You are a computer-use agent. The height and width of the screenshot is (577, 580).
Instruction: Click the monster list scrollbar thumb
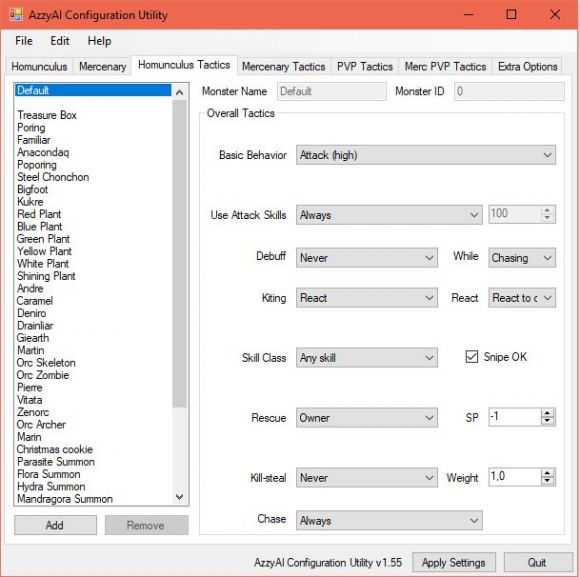coord(180,254)
